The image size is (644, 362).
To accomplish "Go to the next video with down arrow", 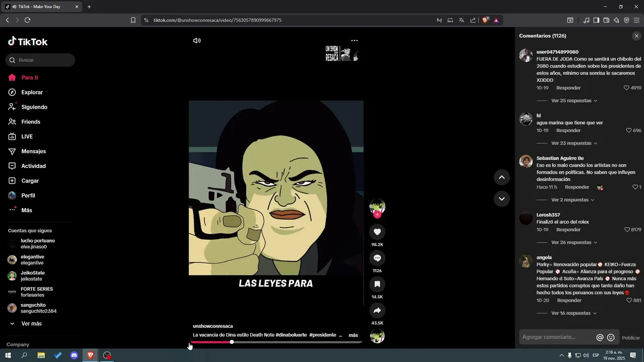I will pyautogui.click(x=502, y=199).
